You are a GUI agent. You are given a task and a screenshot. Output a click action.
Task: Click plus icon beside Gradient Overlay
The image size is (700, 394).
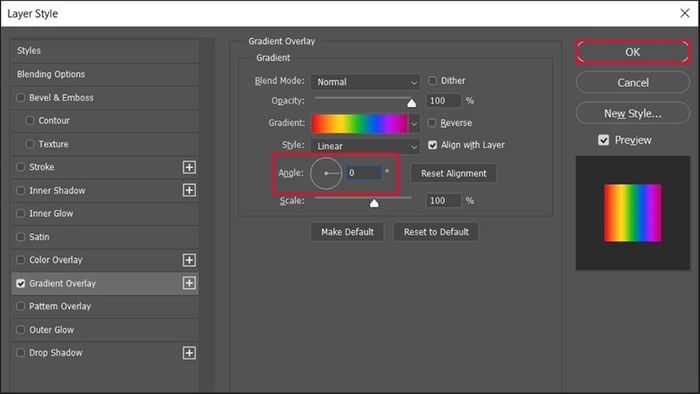coord(189,283)
